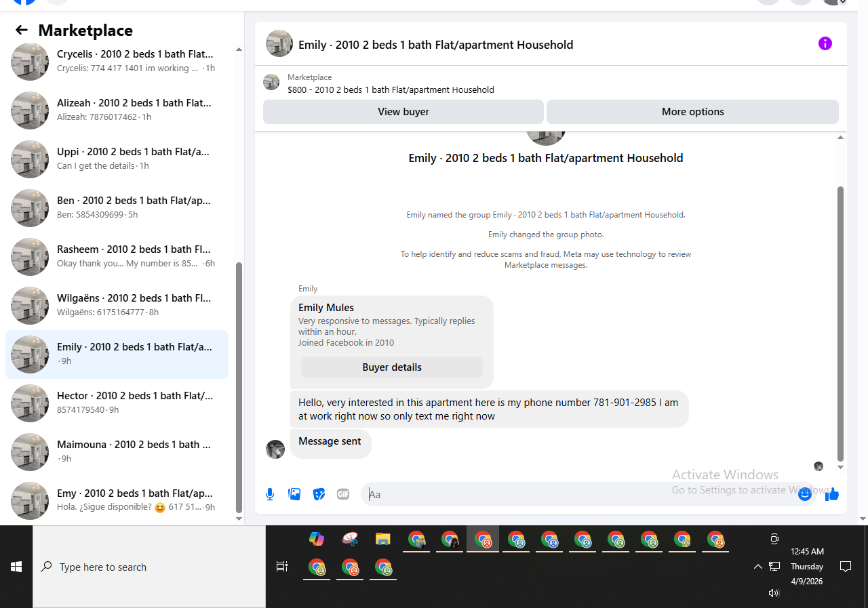Screen dimensions: 868x608
Task: Open Task View on the taskbar
Action: [282, 567]
